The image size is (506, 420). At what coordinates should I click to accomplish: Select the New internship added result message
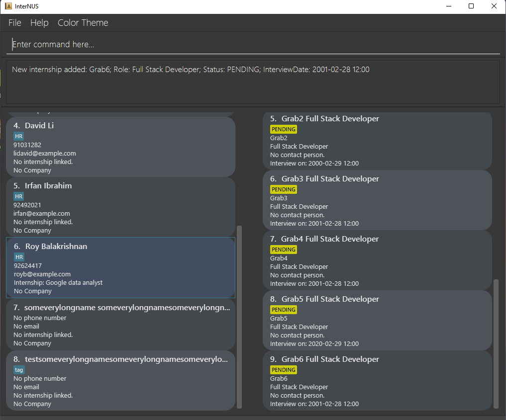coord(191,70)
